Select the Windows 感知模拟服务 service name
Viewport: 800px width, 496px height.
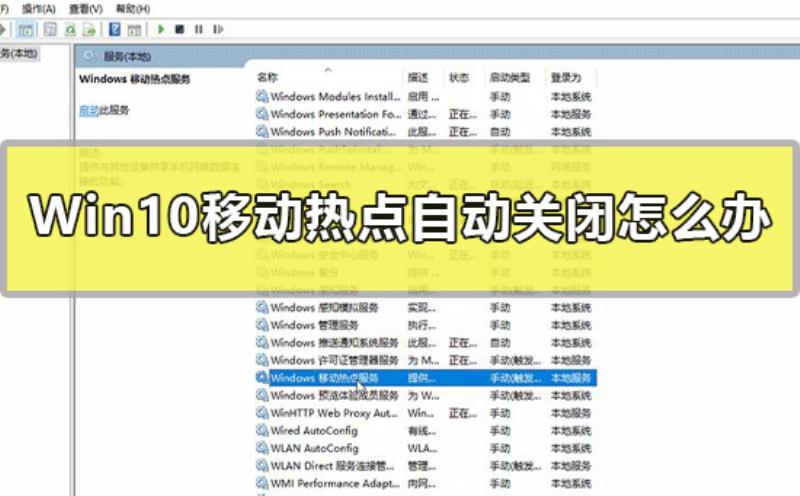pos(324,307)
